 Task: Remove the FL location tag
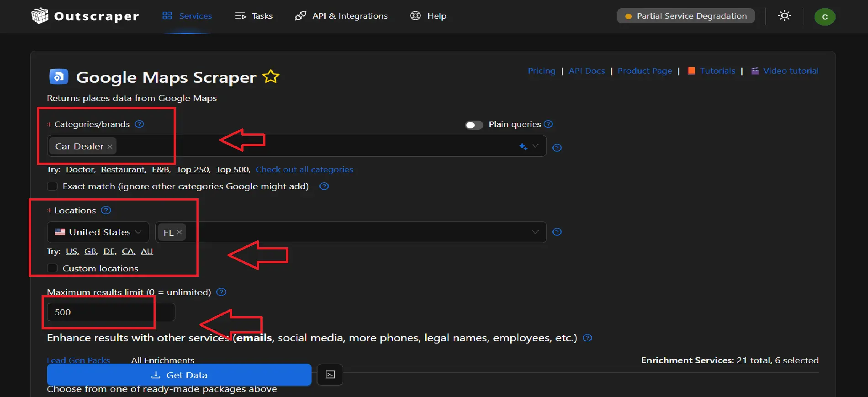[x=180, y=232]
